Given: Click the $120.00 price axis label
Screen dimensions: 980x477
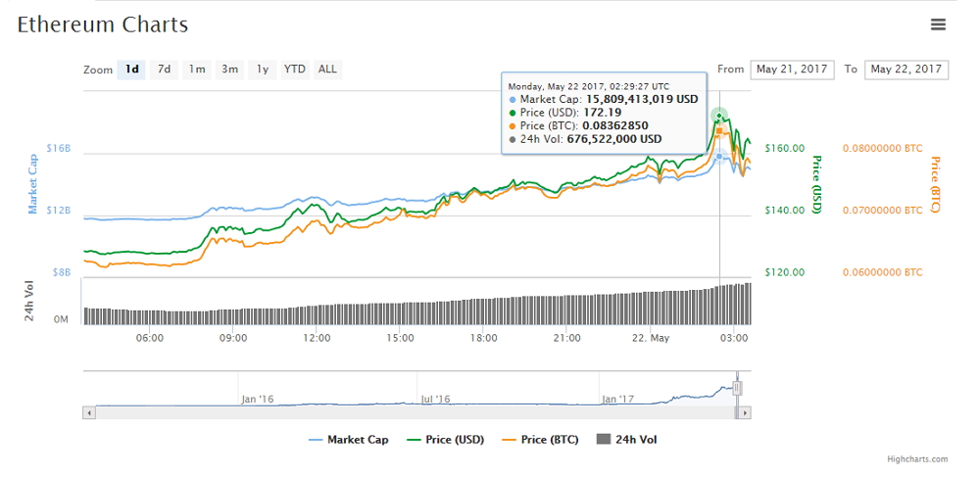Looking at the screenshot, I should (784, 273).
